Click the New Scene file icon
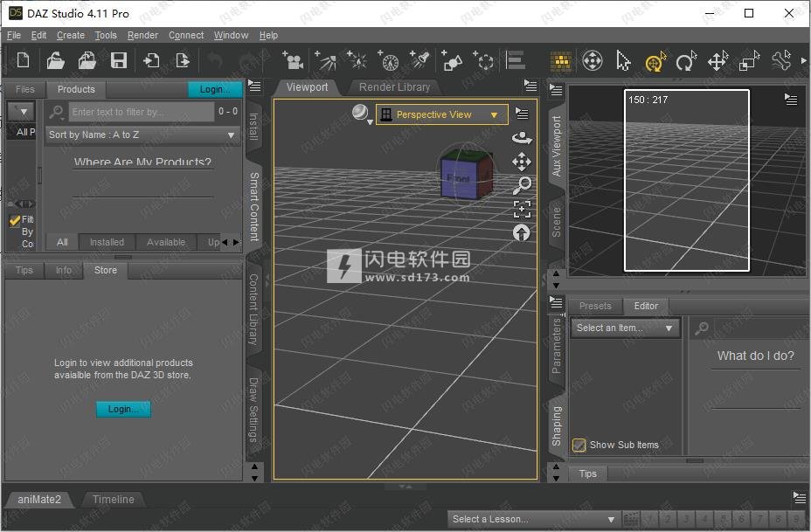 click(x=23, y=60)
